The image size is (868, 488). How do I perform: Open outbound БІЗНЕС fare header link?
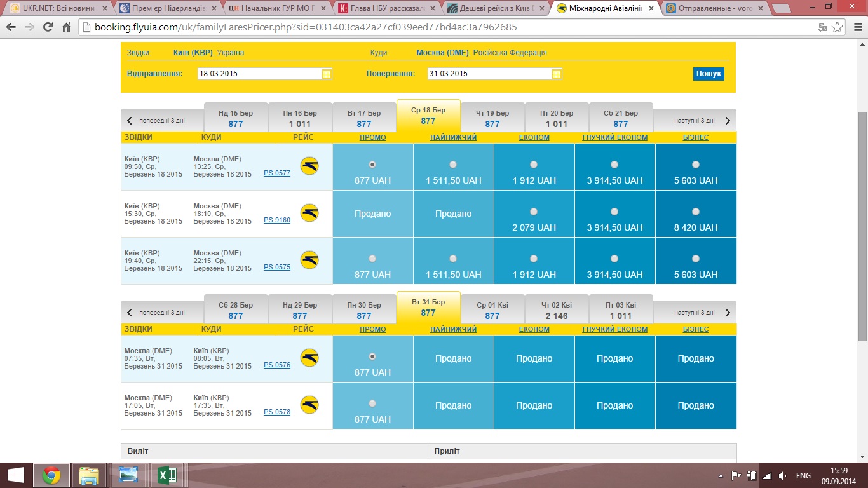click(x=696, y=137)
